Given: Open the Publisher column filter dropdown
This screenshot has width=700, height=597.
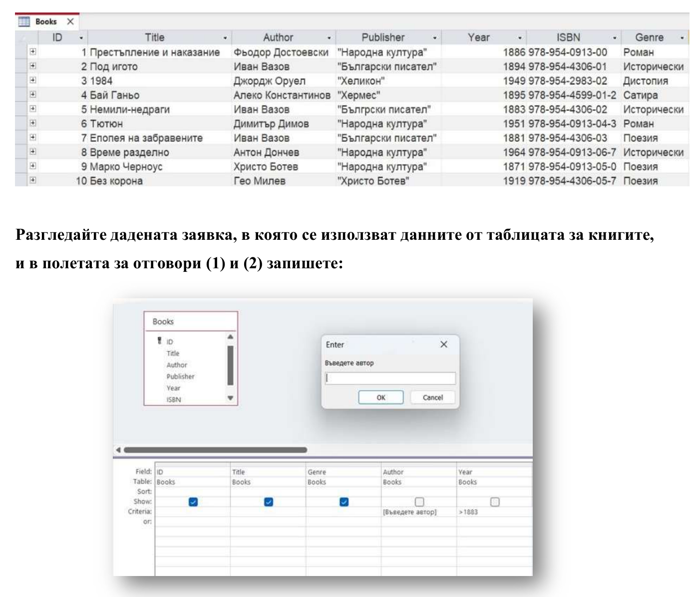Looking at the screenshot, I should (x=435, y=38).
